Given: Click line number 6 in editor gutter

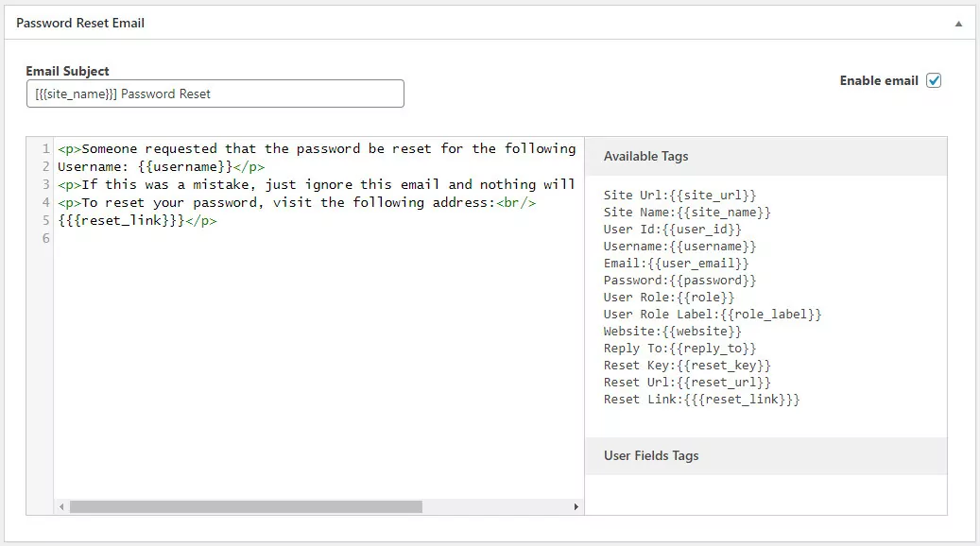Looking at the screenshot, I should click(x=45, y=238).
